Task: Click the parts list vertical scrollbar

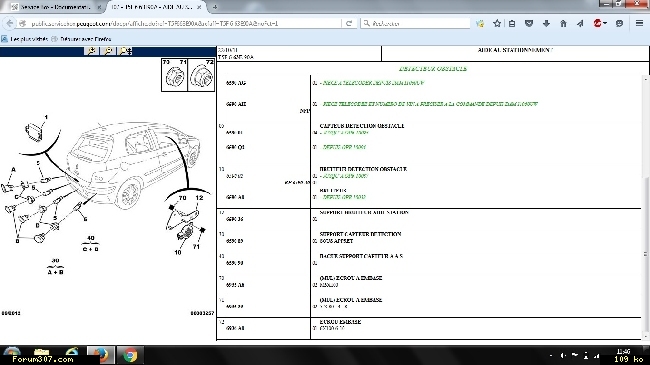Action: (645, 207)
